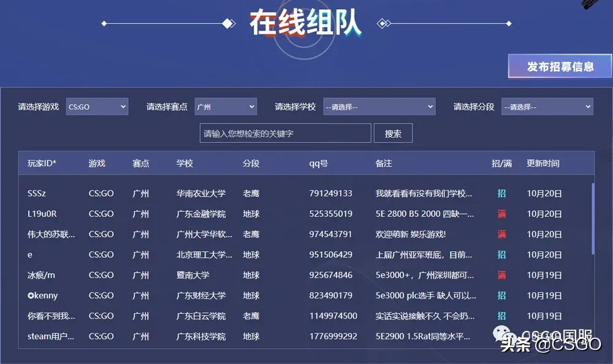613x364 pixels.
Task: Click player ID e
Action: [29, 255]
